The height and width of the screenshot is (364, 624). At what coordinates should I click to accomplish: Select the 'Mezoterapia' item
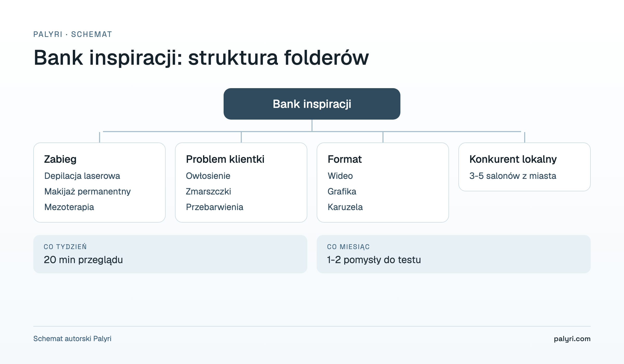(69, 207)
